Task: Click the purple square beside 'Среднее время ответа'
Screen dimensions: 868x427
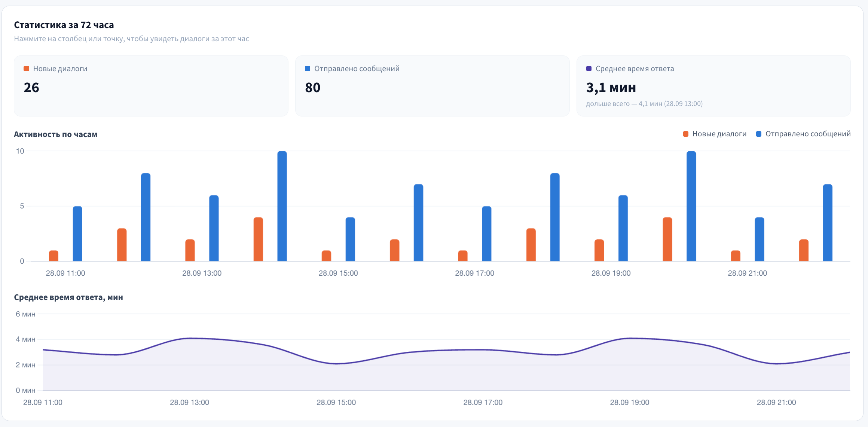Action: click(x=589, y=69)
